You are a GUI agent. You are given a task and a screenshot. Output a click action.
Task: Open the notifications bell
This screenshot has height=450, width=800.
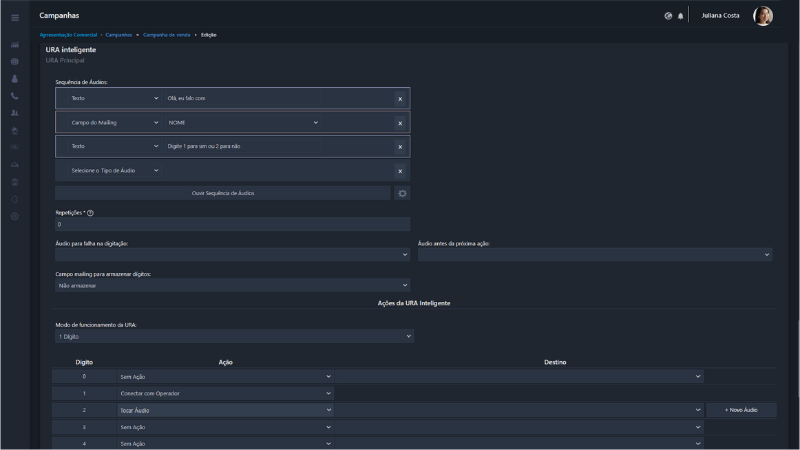pos(681,16)
